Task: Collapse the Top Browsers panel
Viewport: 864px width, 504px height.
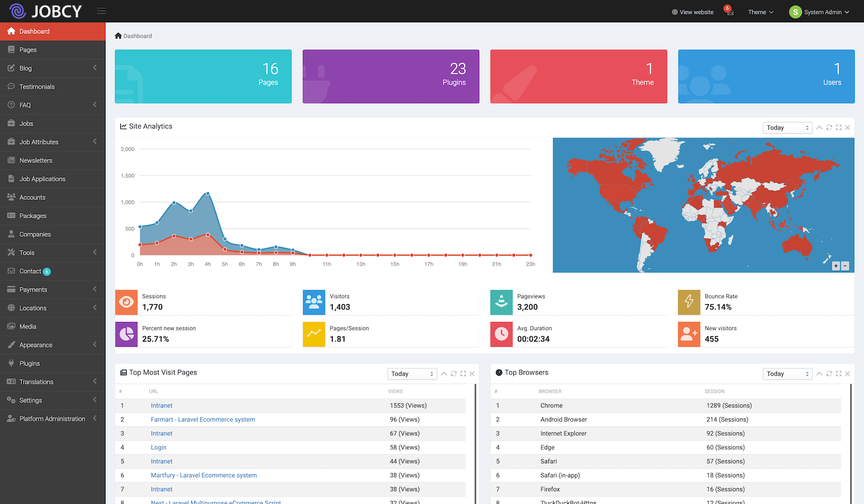Action: (x=819, y=374)
